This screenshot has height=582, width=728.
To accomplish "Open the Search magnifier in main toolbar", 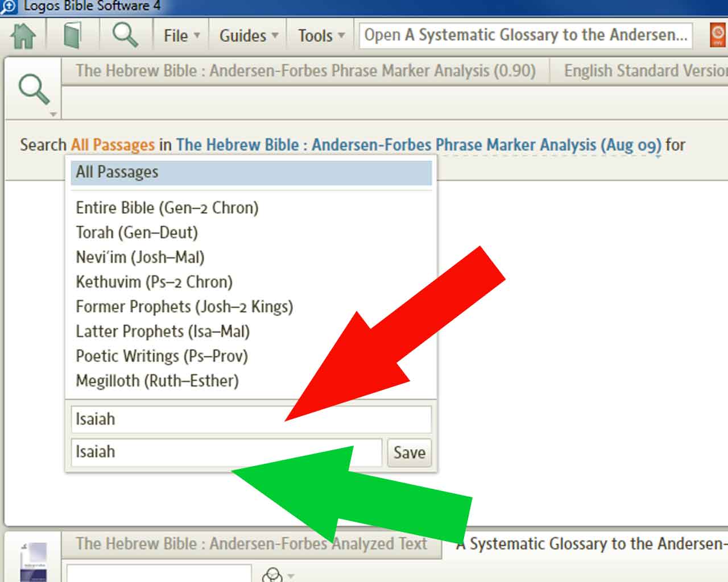I will (125, 34).
